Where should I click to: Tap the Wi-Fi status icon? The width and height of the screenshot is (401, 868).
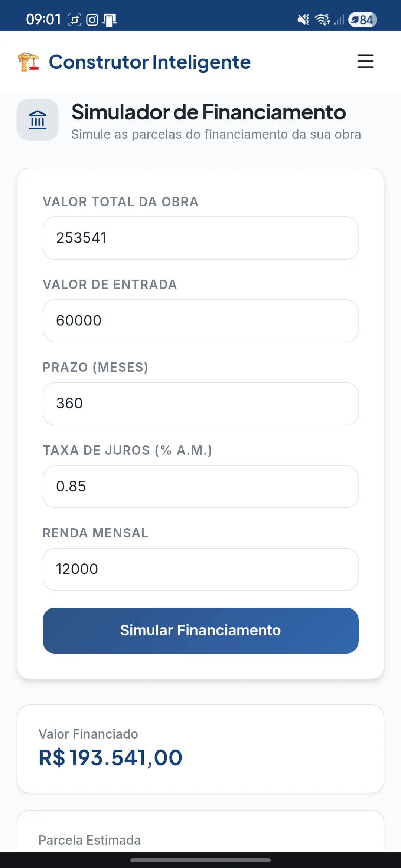[322, 20]
